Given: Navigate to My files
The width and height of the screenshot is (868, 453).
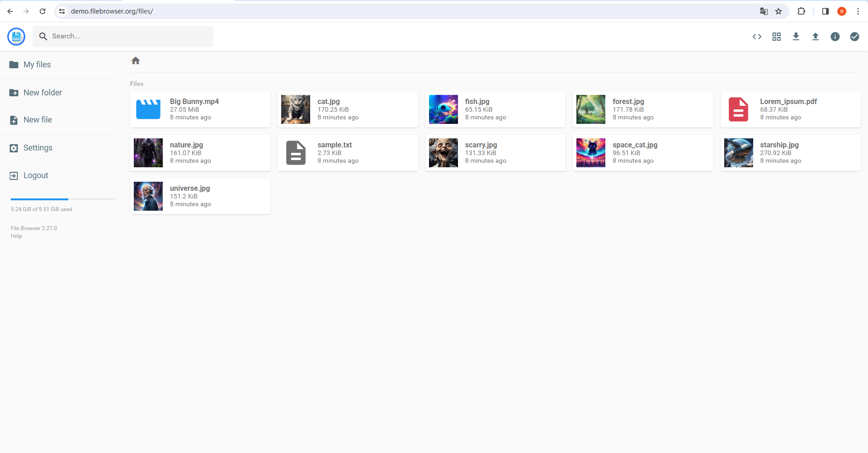Looking at the screenshot, I should [37, 65].
